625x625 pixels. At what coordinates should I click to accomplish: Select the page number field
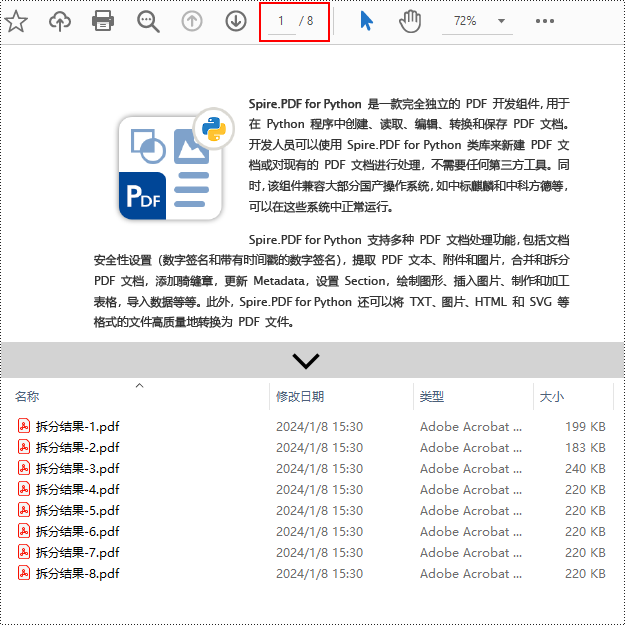(x=281, y=21)
